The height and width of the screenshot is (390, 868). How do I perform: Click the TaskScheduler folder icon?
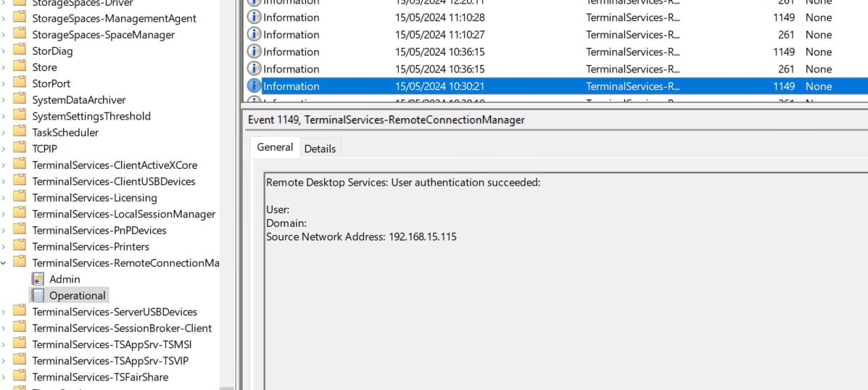[x=20, y=133]
